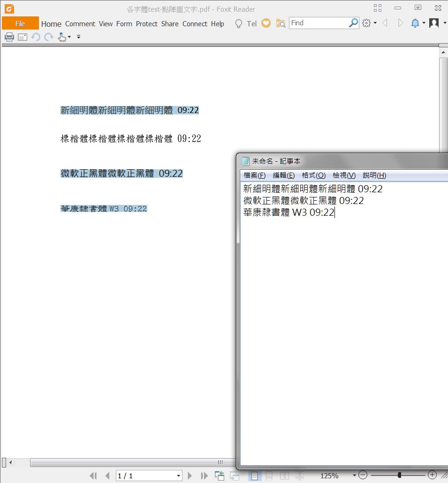Click the Undo arrow icon
Screen dimensions: 448x483
[36, 37]
